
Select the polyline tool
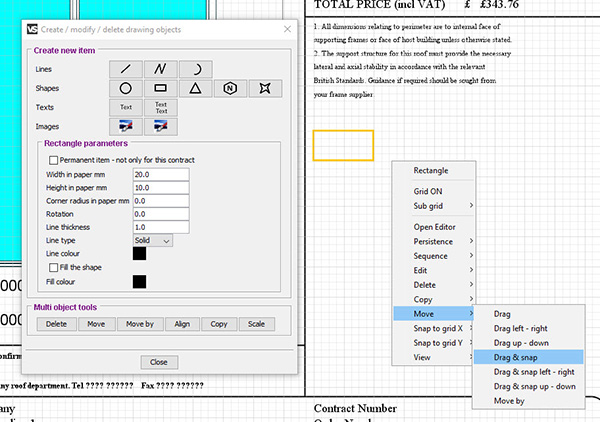pos(160,69)
